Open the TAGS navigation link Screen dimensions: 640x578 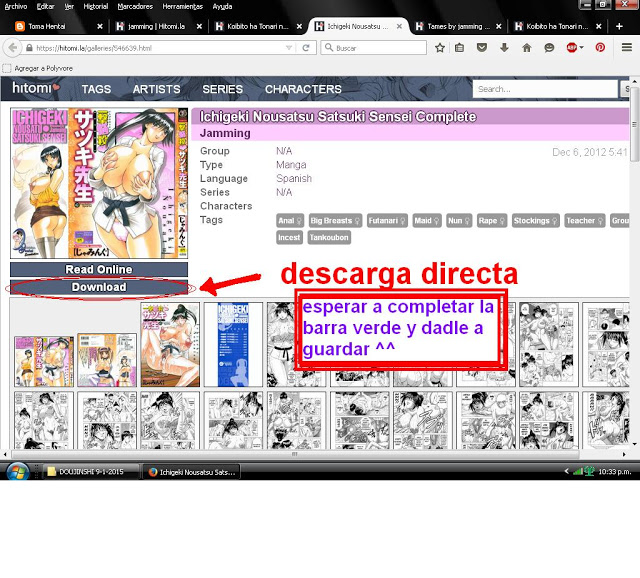[x=96, y=89]
